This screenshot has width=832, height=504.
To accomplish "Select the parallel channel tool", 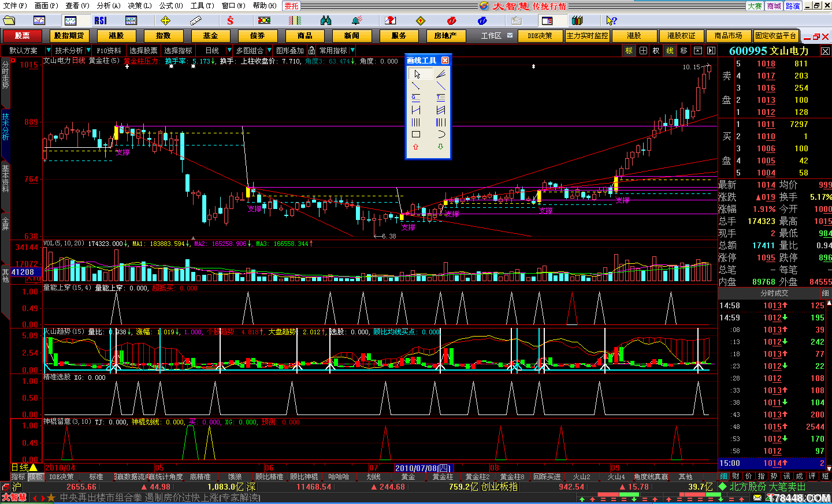I will [x=441, y=110].
